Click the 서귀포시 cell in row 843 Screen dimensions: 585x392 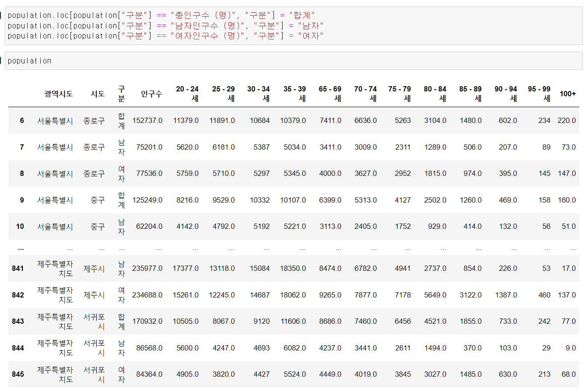(x=94, y=321)
